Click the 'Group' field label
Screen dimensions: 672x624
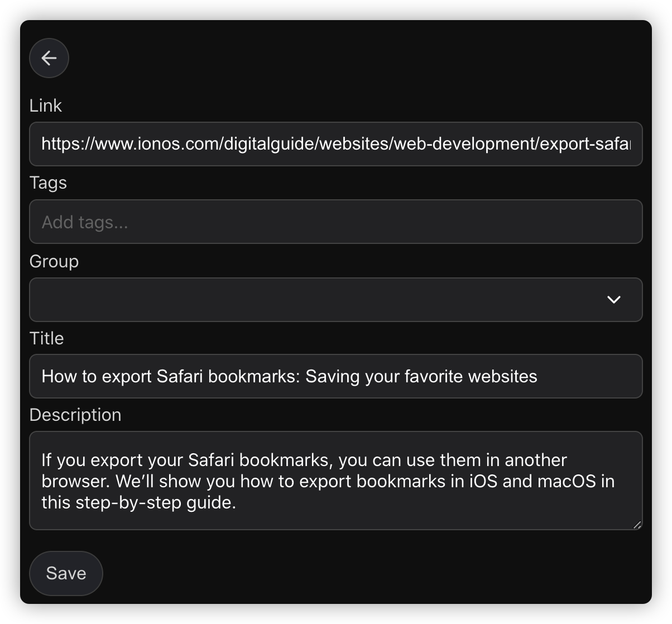tap(54, 261)
